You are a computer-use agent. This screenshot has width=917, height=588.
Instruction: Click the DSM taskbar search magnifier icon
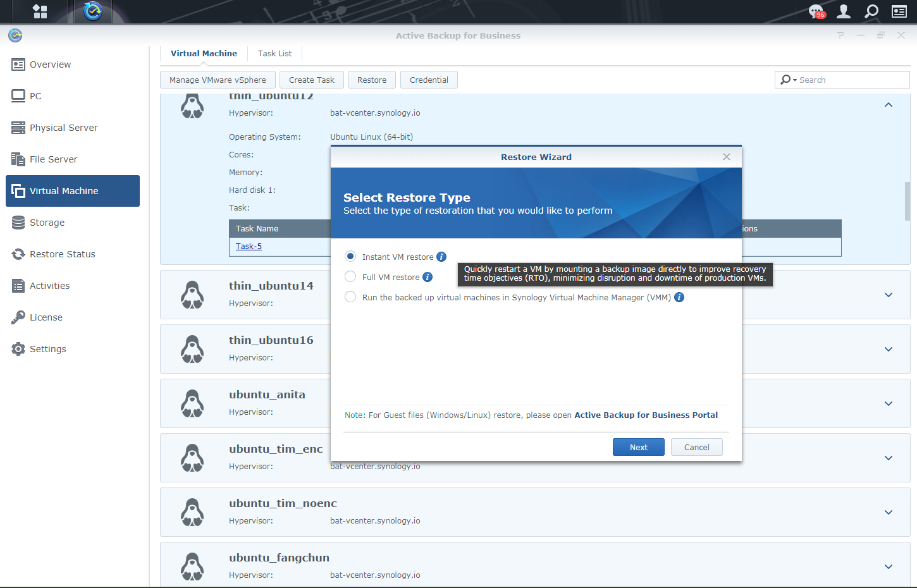(x=871, y=11)
